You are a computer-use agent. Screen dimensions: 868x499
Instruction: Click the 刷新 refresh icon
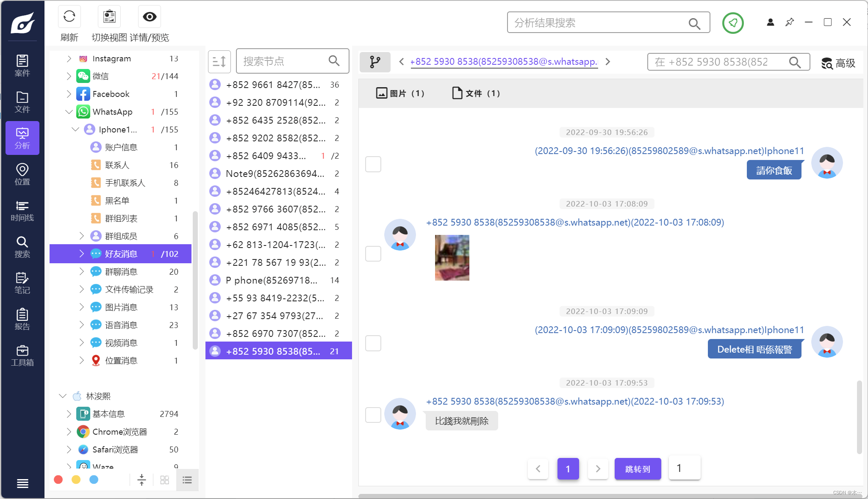click(x=69, y=17)
